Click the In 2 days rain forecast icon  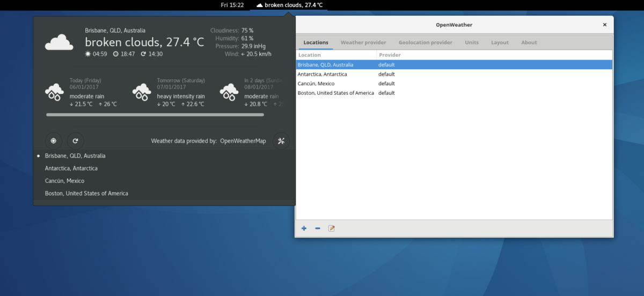click(x=229, y=92)
